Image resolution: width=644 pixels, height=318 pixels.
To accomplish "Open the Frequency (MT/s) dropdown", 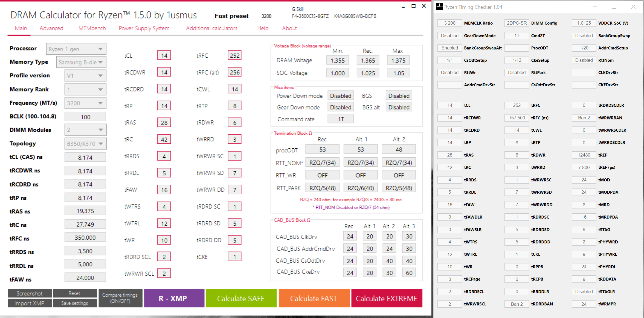I will pos(85,103).
